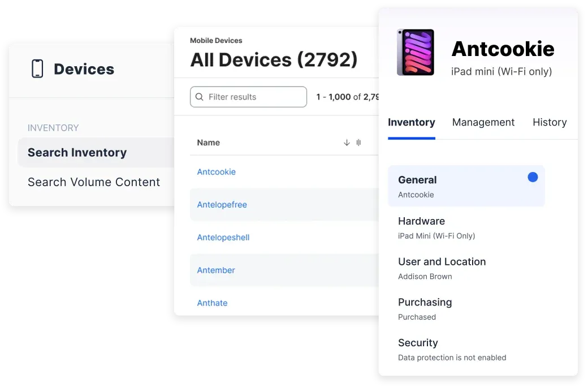Click the column resize handle icon

pos(358,143)
